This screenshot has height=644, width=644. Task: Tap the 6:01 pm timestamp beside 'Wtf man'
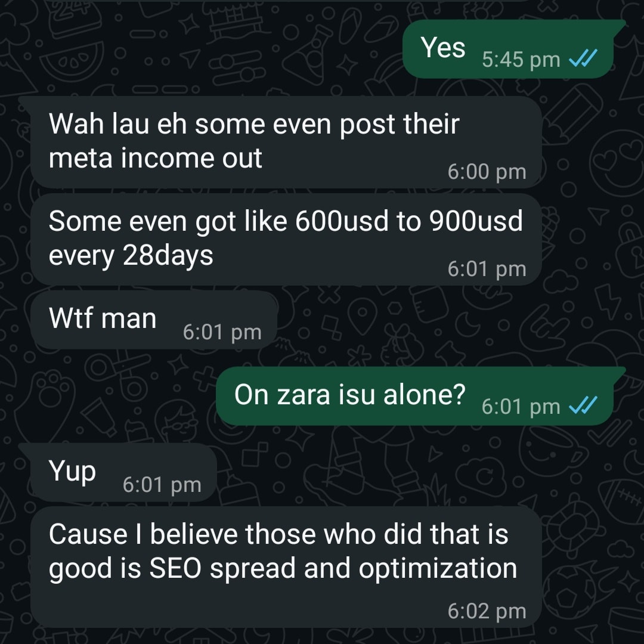pos(222,332)
